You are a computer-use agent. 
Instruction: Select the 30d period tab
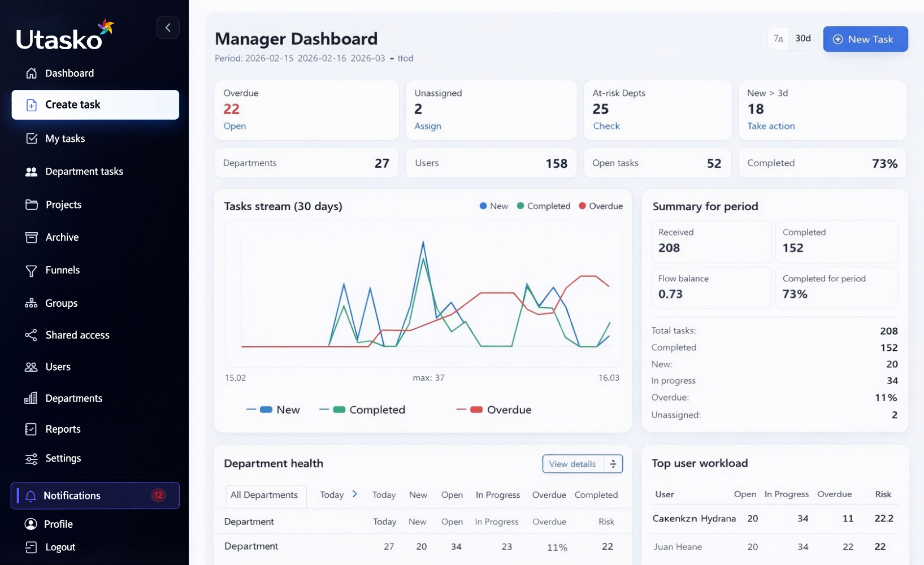[803, 38]
